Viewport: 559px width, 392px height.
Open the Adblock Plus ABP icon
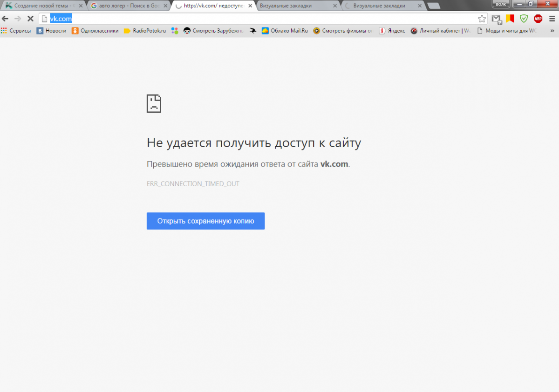tap(538, 19)
